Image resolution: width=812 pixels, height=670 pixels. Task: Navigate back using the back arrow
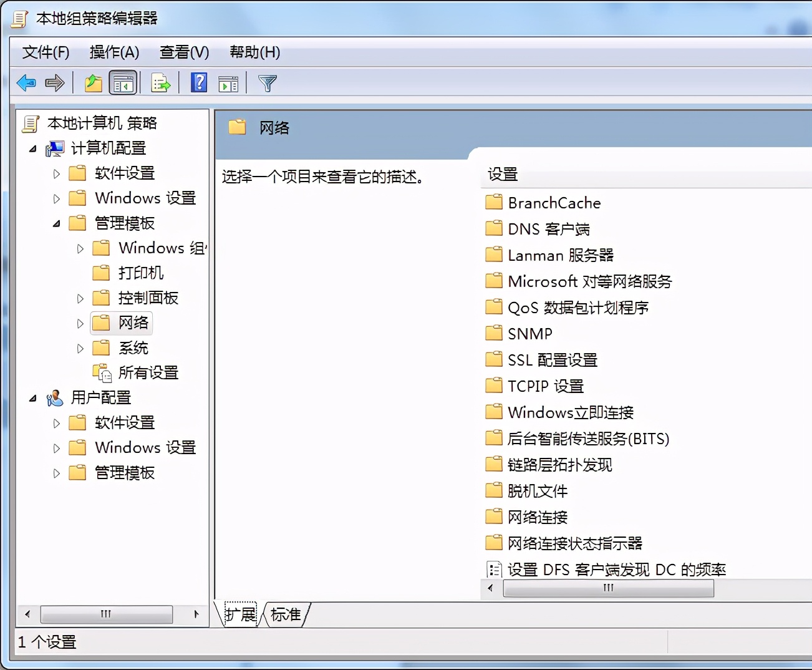click(x=26, y=82)
